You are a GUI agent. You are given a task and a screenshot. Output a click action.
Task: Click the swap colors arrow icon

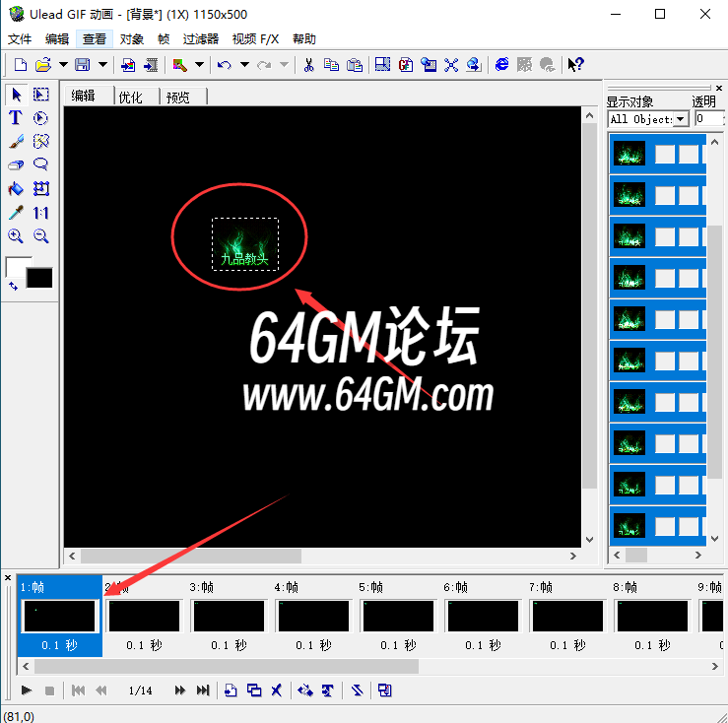[x=13, y=286]
